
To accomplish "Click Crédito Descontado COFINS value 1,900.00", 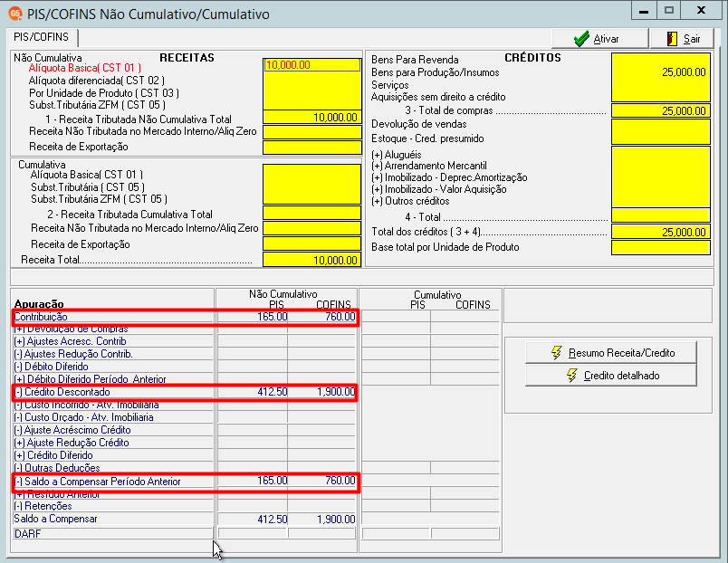I will click(x=336, y=392).
